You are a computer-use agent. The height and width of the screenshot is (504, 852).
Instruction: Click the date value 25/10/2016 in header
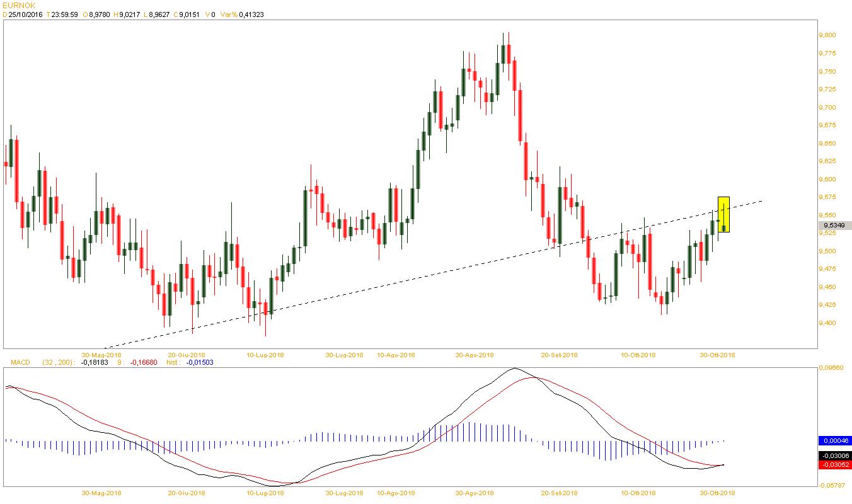coord(26,14)
